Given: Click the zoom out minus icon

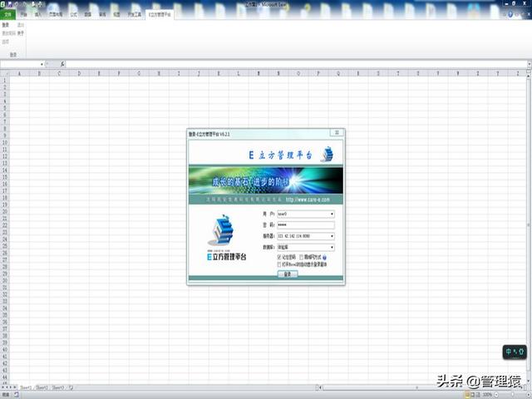Looking at the screenshot, I should coord(497,395).
